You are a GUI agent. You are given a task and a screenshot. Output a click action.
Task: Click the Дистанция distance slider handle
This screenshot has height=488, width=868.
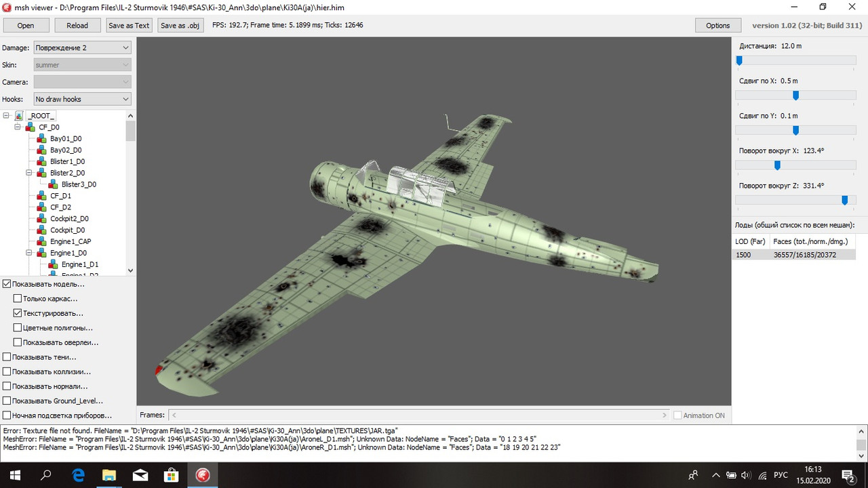pos(739,60)
